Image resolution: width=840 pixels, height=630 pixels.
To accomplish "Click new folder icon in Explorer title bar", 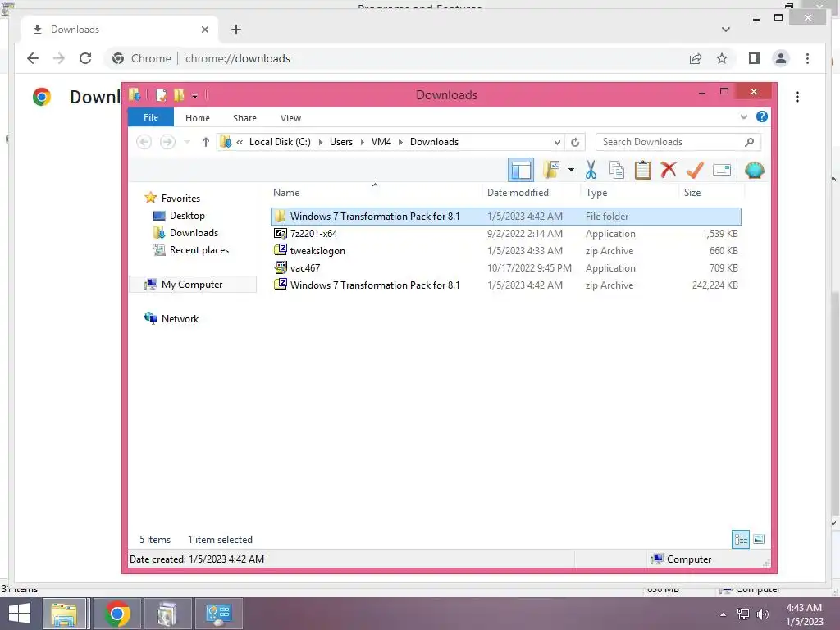I will click(179, 95).
